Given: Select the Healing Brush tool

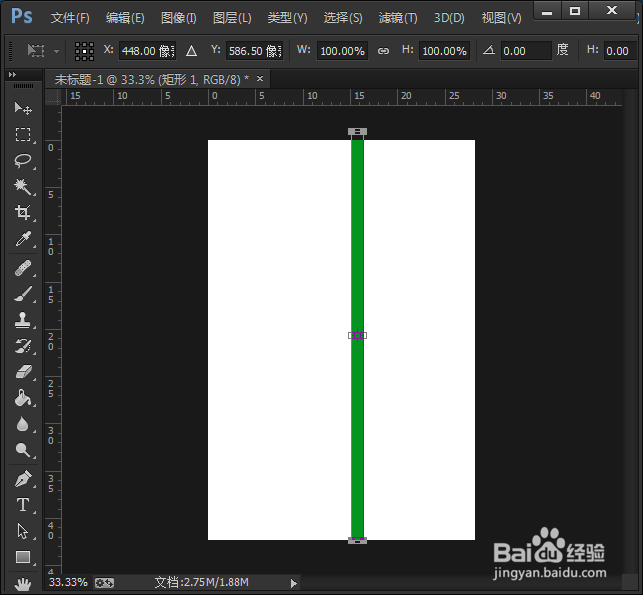Looking at the screenshot, I should [x=23, y=268].
